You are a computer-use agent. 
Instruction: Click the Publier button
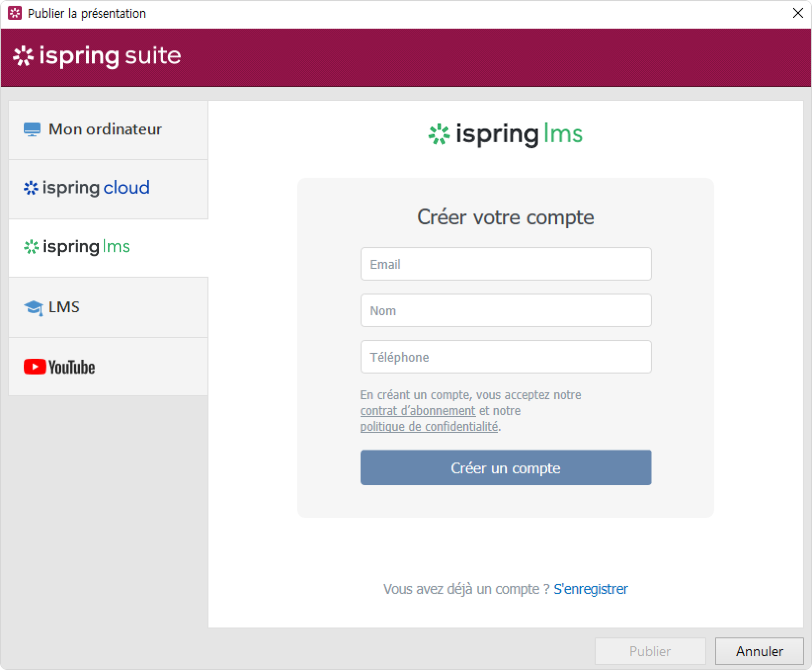pyautogui.click(x=650, y=651)
